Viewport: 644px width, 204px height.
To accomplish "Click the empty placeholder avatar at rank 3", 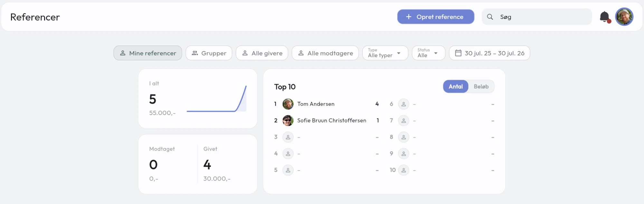I will coord(288,137).
